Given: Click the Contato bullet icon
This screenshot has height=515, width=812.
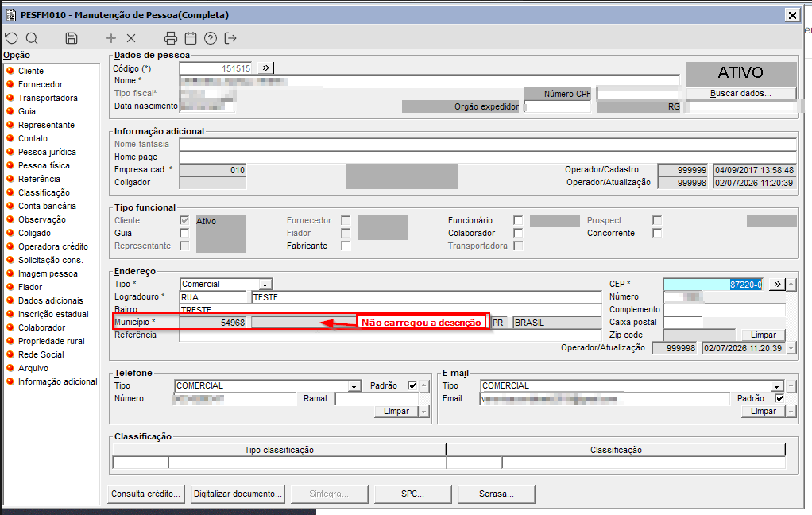Looking at the screenshot, I should [10, 137].
